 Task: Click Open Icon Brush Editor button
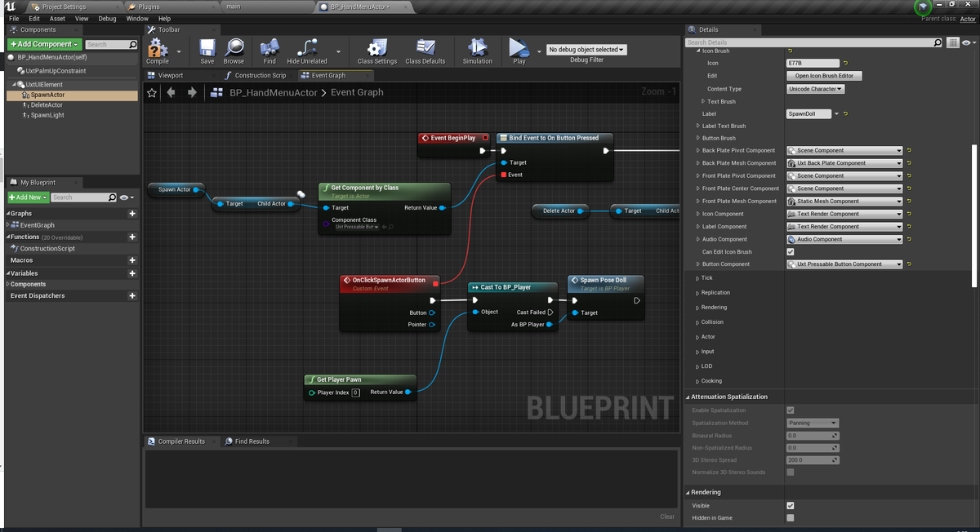824,76
